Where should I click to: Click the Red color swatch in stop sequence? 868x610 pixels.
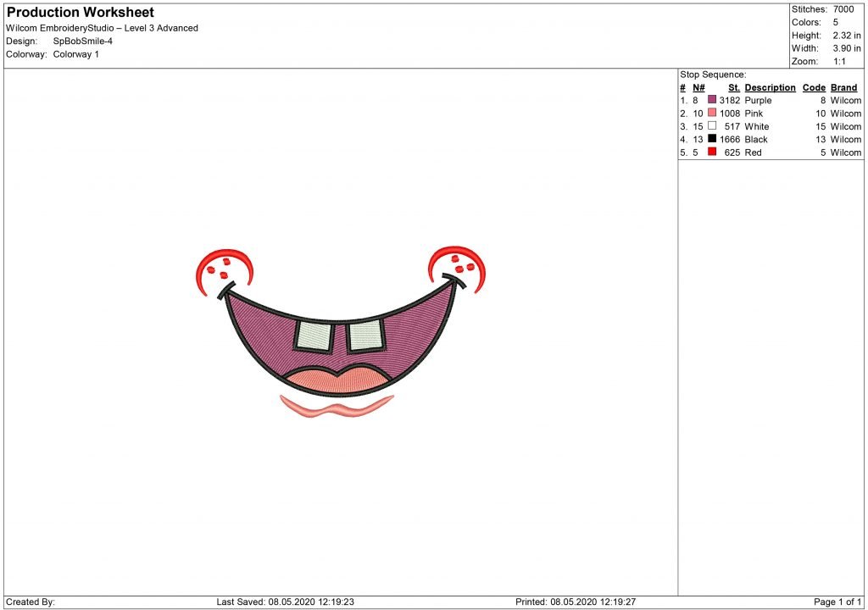click(x=712, y=152)
